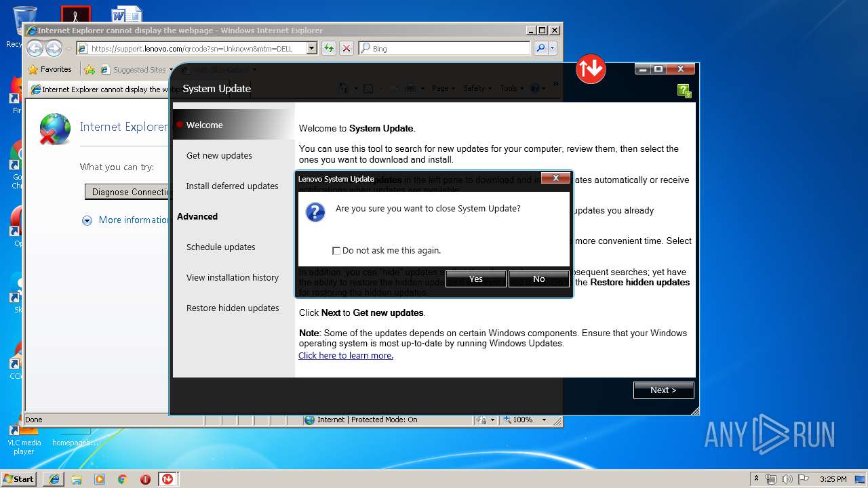
Task: Open the search provider dropdown arrow
Action: pos(553,48)
